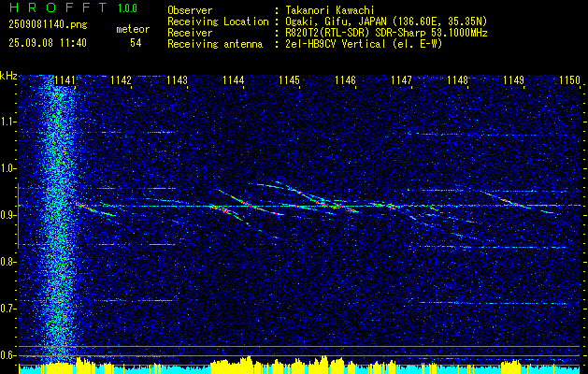Click frequency axis label 0.9
This screenshot has height=374, width=588.
[x=7, y=215]
